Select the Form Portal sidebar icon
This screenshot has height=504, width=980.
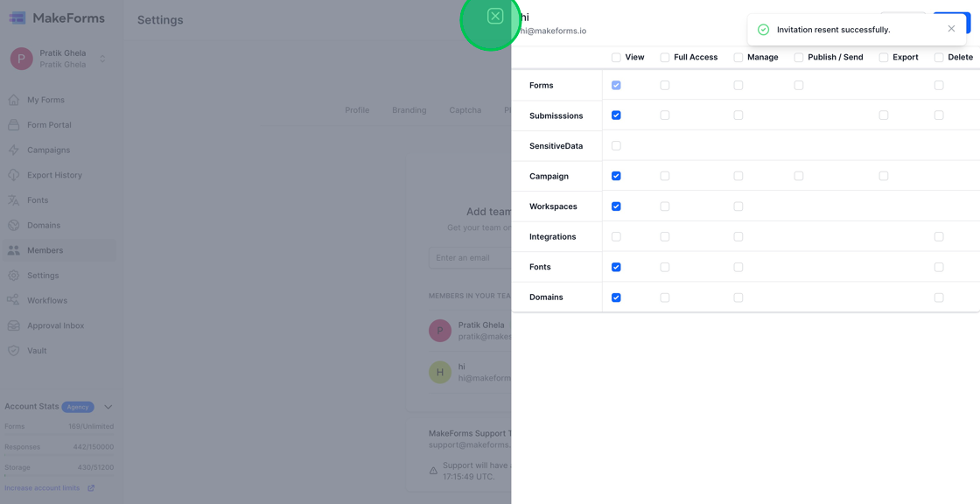[x=15, y=124]
